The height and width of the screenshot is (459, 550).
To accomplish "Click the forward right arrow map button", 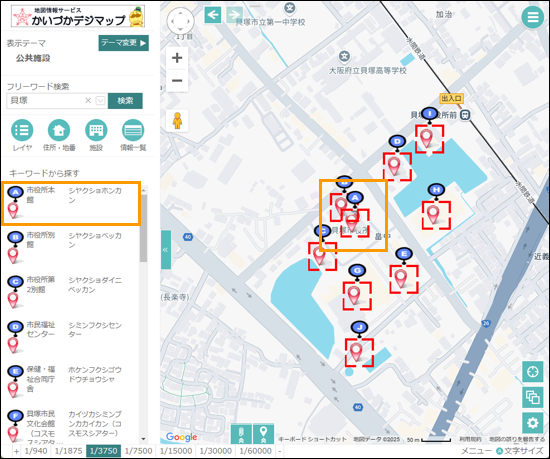I will [234, 15].
